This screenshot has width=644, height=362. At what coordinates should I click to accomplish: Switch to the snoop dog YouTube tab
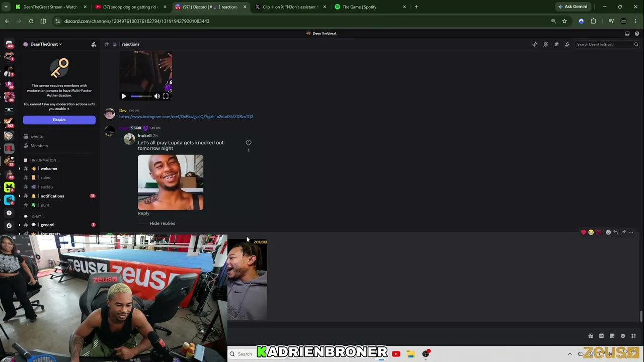132,7
